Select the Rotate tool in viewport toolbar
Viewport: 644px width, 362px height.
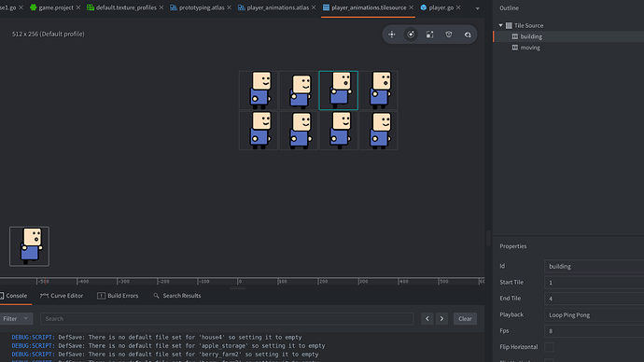click(x=411, y=35)
